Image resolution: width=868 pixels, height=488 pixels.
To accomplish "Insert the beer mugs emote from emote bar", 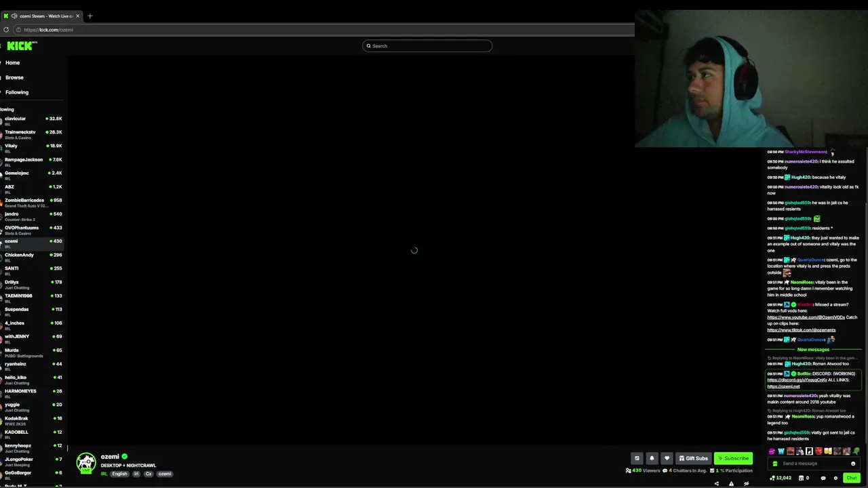I will pos(828,451).
